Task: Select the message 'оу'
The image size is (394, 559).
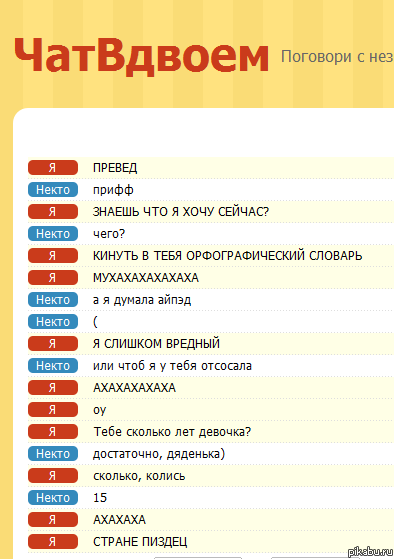Action: pos(99,410)
